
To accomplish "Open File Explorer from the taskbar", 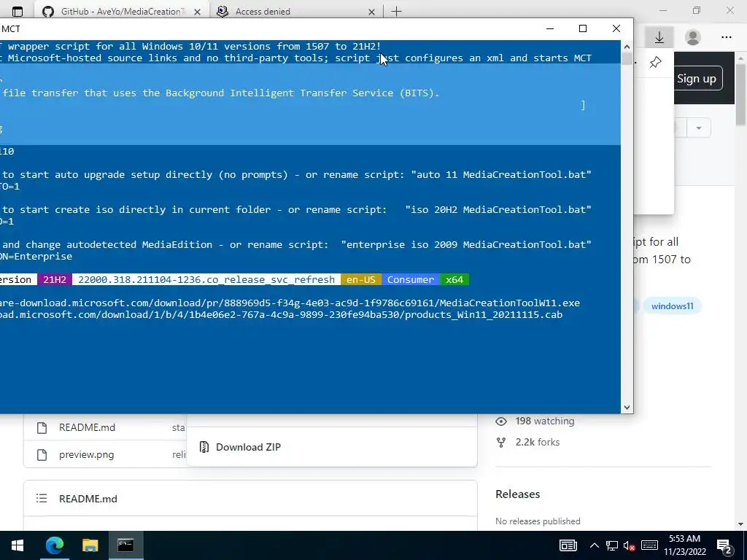I will (90, 545).
